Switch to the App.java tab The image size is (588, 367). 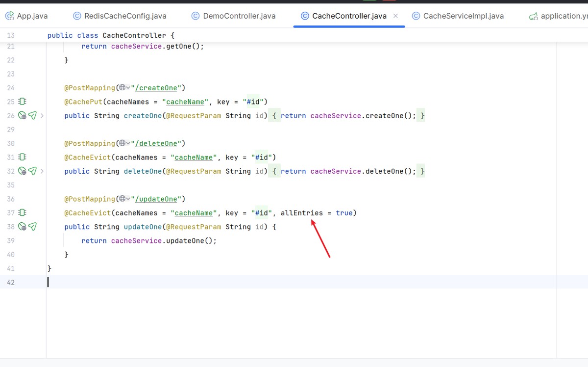[x=26, y=16]
